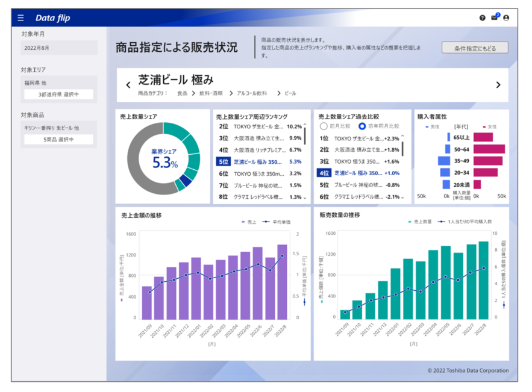
Task: Open the 5商品 選択中 product selector
Action: tap(58, 139)
